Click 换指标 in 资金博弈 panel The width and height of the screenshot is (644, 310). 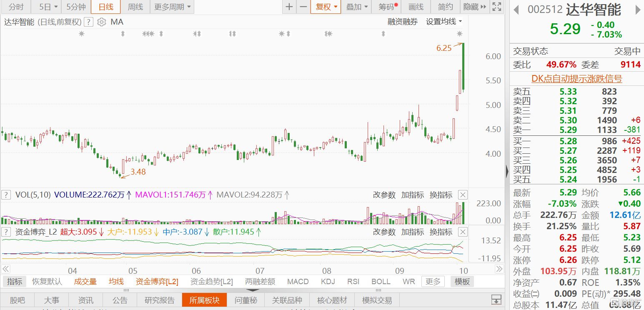(441, 232)
